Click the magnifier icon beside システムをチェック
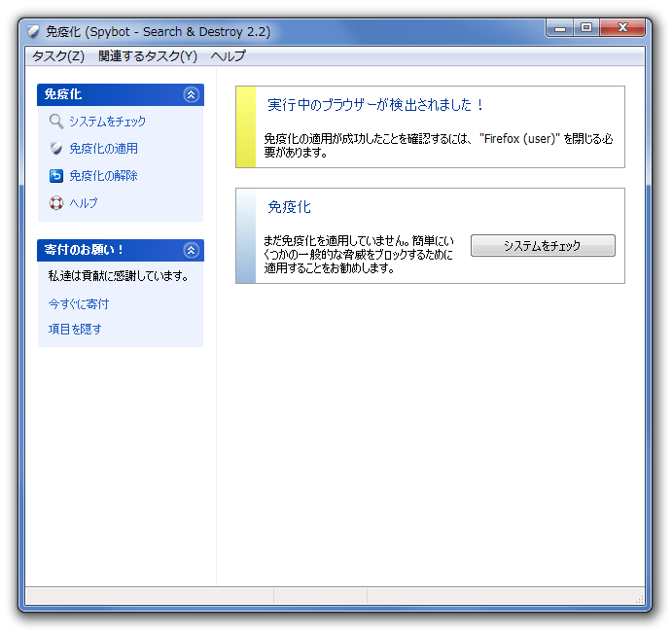The width and height of the screenshot is (672, 633). pyautogui.click(x=56, y=122)
